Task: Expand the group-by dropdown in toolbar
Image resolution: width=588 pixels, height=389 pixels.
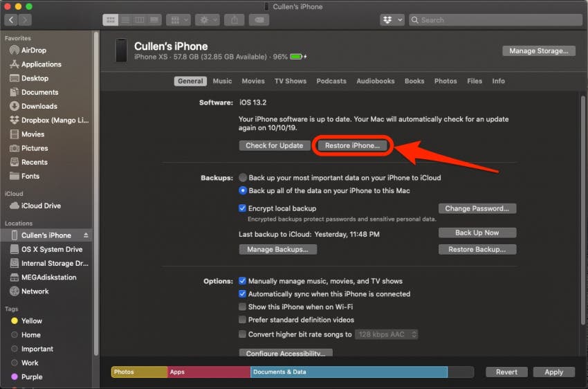Action: point(178,20)
